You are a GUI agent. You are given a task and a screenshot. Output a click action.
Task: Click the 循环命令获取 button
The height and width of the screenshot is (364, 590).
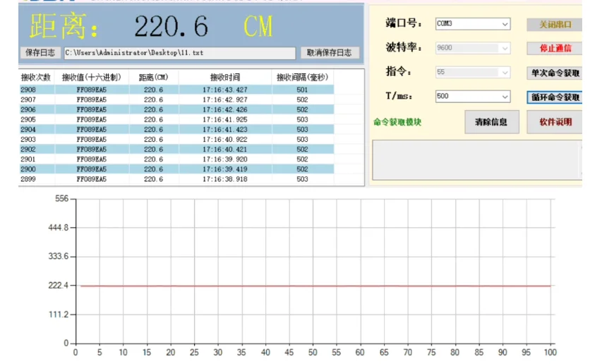pyautogui.click(x=555, y=97)
